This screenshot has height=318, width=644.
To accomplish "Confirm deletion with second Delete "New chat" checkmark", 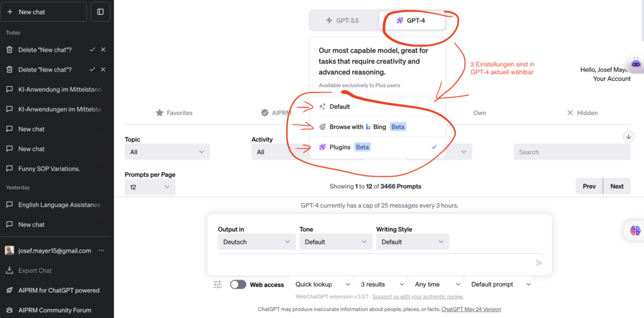I will coord(92,69).
